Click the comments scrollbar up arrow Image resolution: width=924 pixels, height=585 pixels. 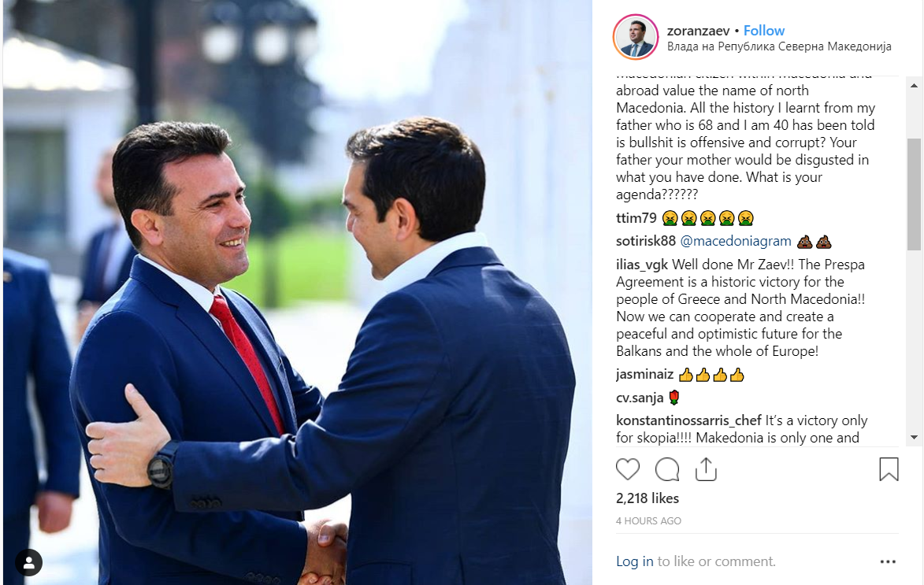point(914,85)
